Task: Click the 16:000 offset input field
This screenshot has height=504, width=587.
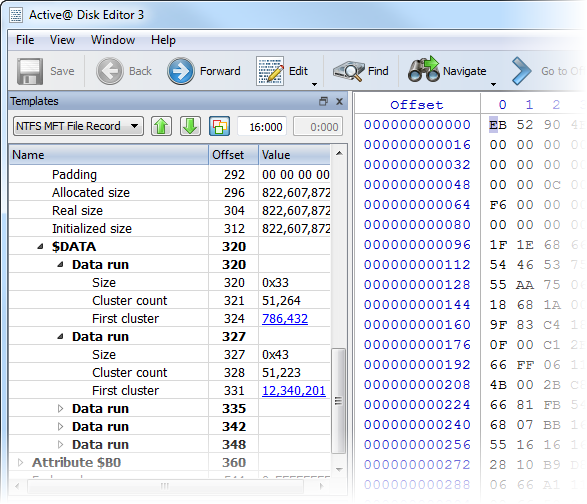Action: point(262,127)
